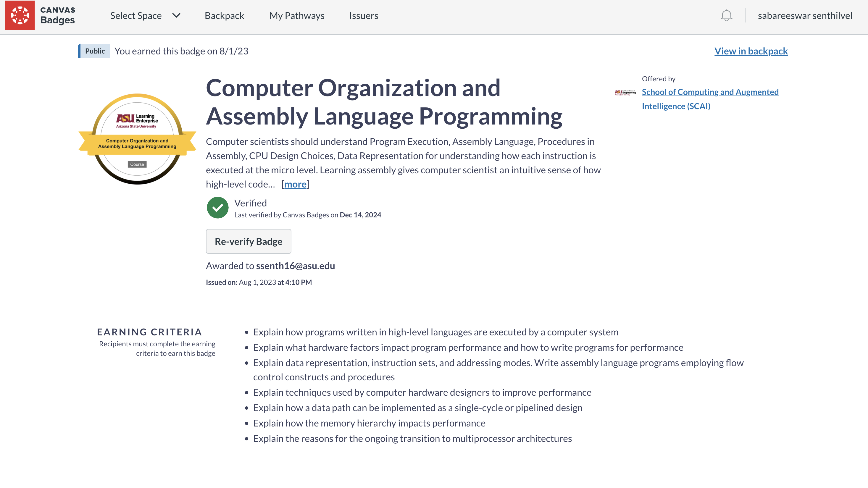868x488 pixels.
Task: Go to My Pathways
Action: pos(296,15)
